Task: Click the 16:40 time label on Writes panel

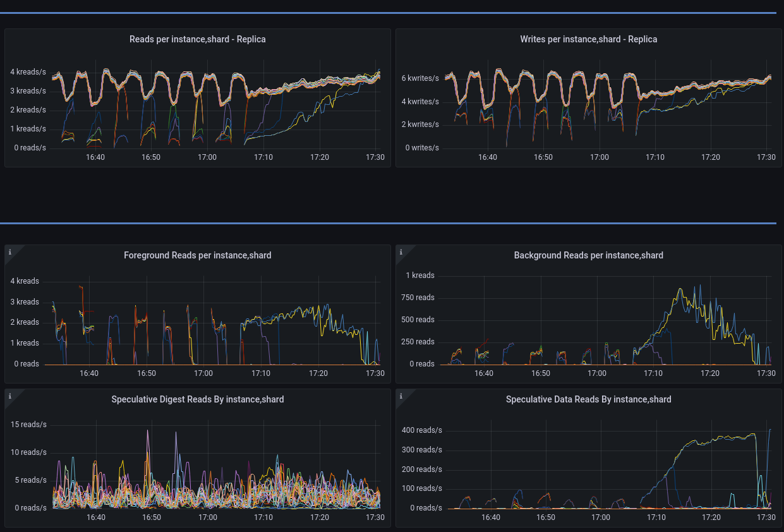Action: coord(487,157)
